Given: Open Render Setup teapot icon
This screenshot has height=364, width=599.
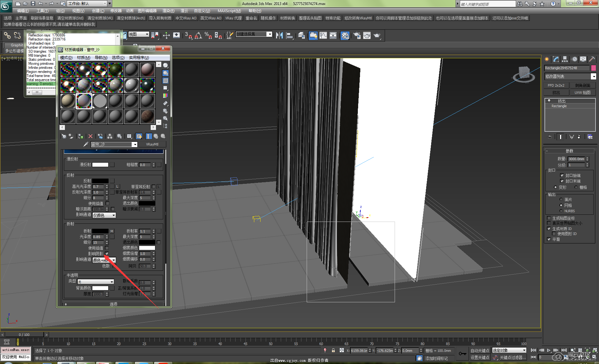Looking at the screenshot, I should (357, 36).
